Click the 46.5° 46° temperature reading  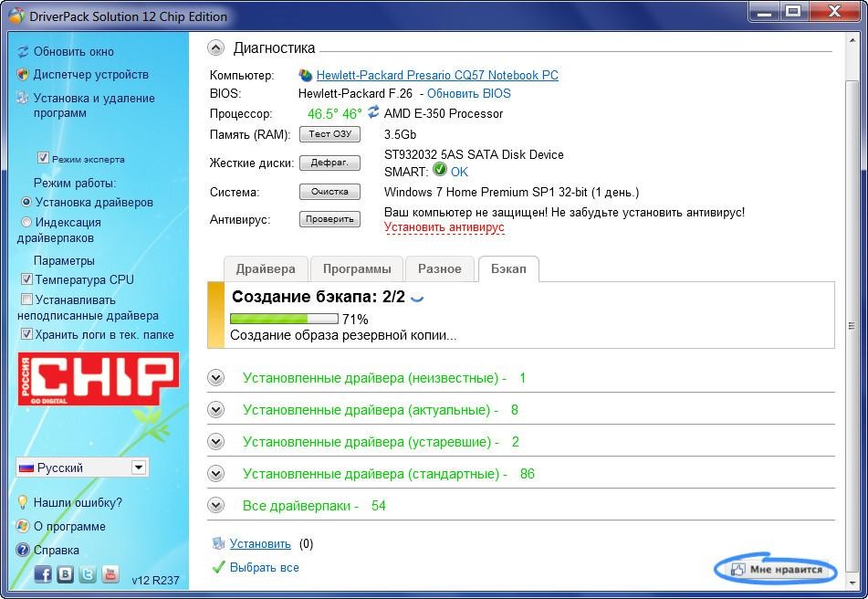click(334, 113)
